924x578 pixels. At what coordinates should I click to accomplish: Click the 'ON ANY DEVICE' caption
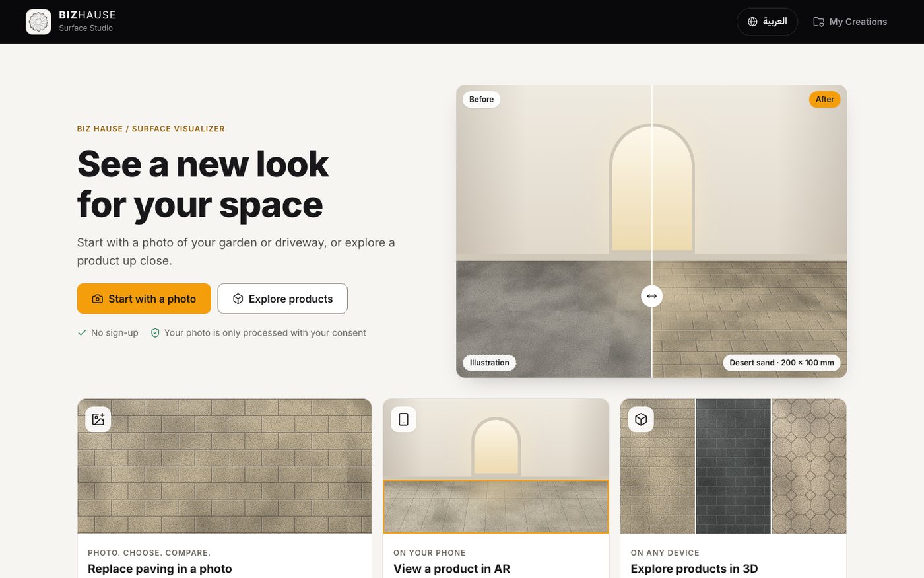pos(665,552)
